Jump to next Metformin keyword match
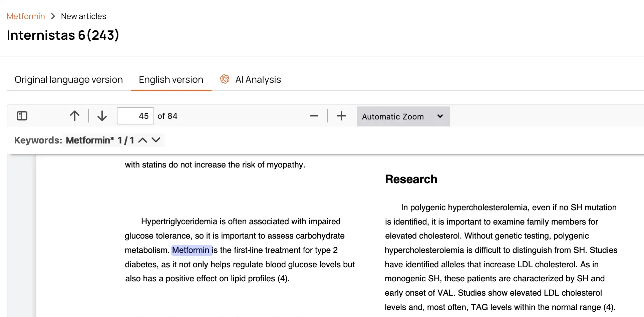Viewport: 644px width, 317px height. 156,140
